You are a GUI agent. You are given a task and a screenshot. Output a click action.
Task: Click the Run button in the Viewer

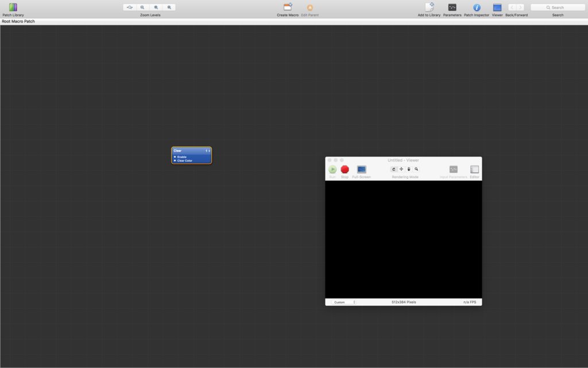tap(332, 170)
